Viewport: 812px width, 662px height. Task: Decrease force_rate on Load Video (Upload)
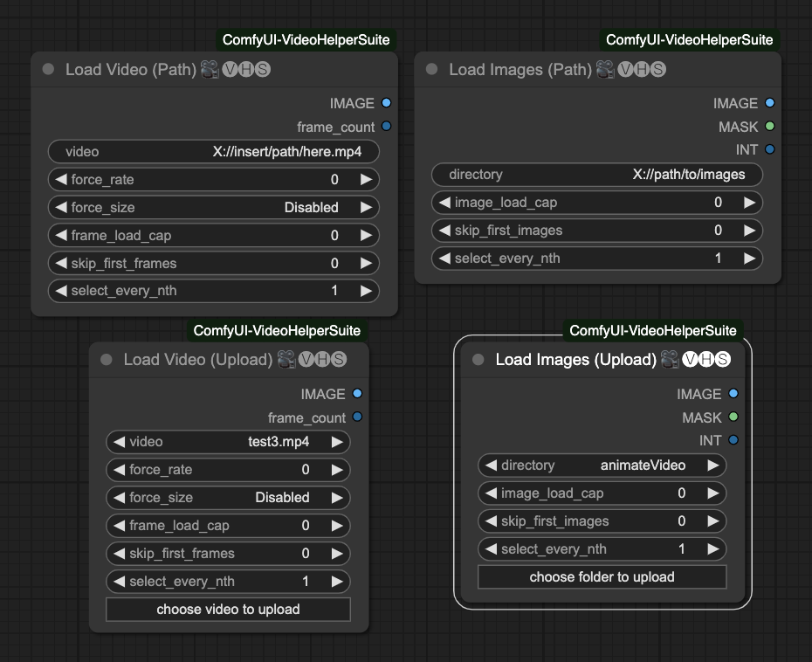(x=118, y=470)
